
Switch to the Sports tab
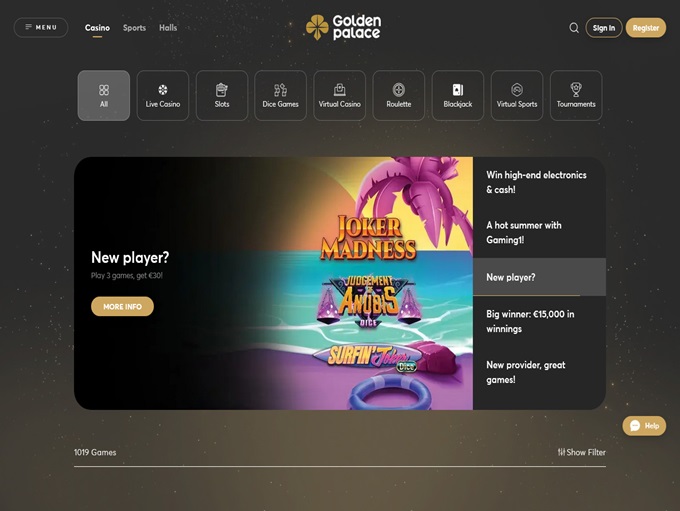[134, 28]
